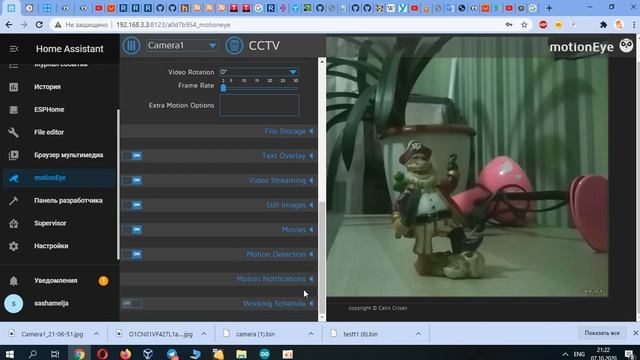Click the sashamelja user avatar
Viewport: 640px width, 360px height.
[x=13, y=304]
